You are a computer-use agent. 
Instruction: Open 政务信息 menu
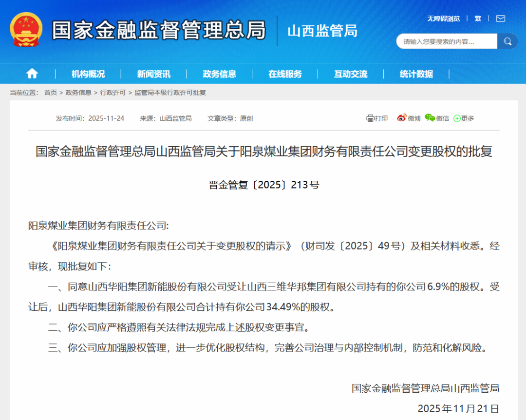tap(219, 74)
